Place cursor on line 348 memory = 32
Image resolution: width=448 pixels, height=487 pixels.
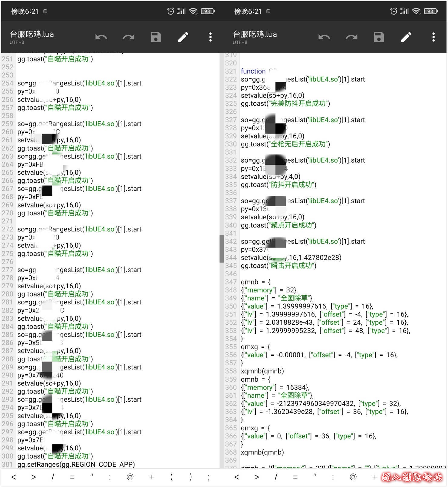pos(269,290)
